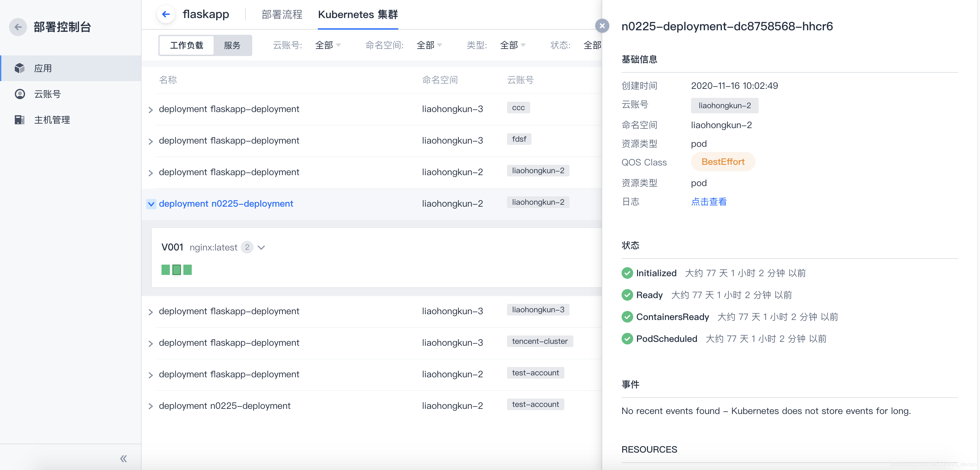Click the 主机管理 host icon
The width and height of the screenshot is (980, 470).
click(x=20, y=120)
